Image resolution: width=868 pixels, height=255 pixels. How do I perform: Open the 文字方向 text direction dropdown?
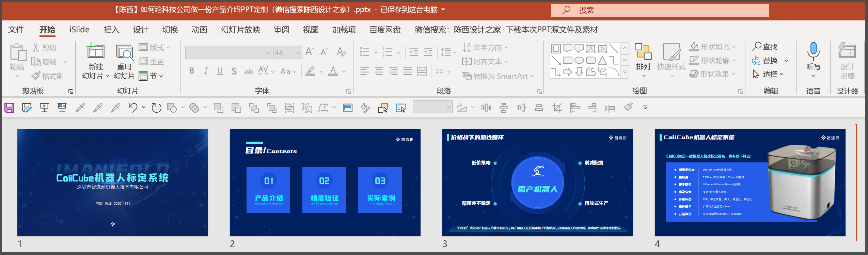coord(485,47)
